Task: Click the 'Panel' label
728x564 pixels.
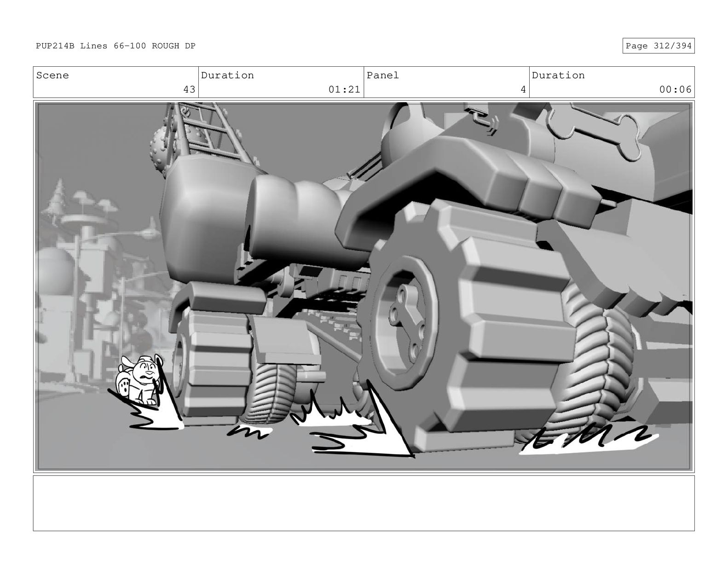Action: [x=383, y=76]
